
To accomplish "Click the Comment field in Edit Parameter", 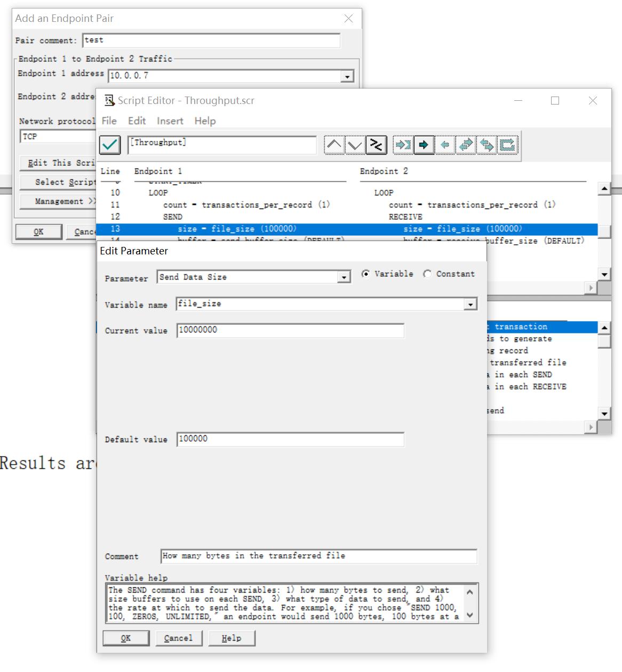I will tap(319, 556).
